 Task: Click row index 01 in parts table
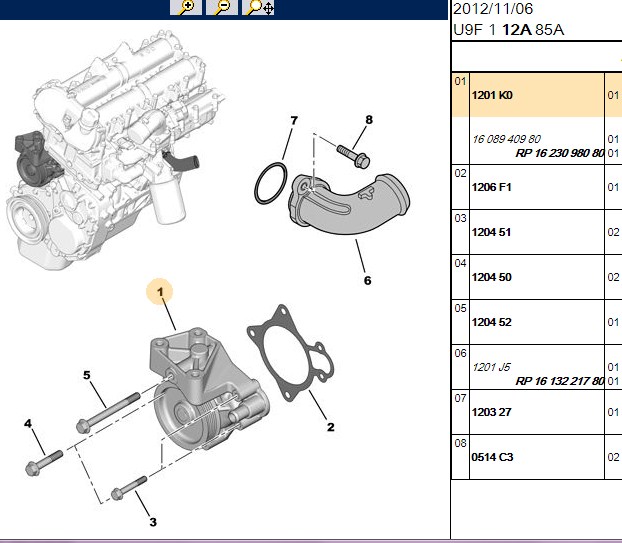click(460, 81)
